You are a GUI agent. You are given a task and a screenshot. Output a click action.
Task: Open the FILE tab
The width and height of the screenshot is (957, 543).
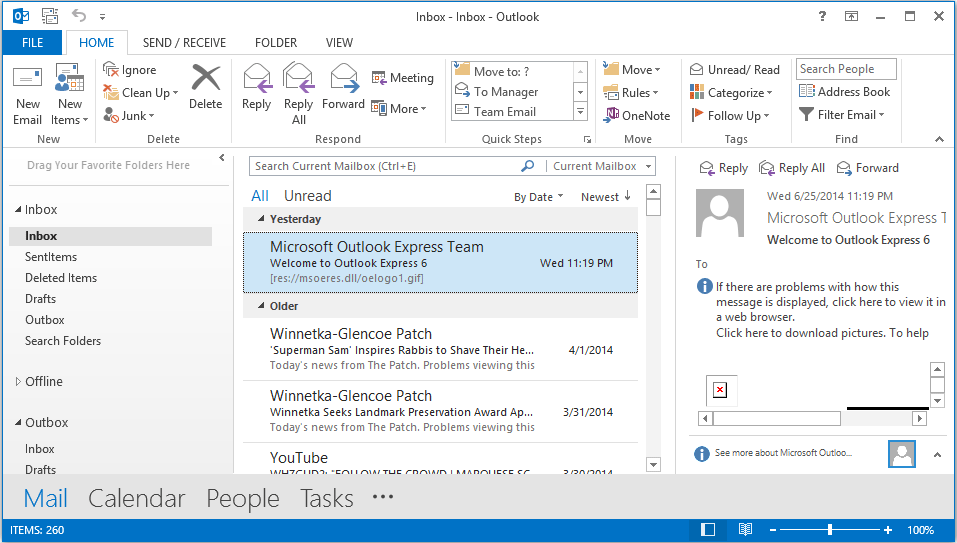32,43
